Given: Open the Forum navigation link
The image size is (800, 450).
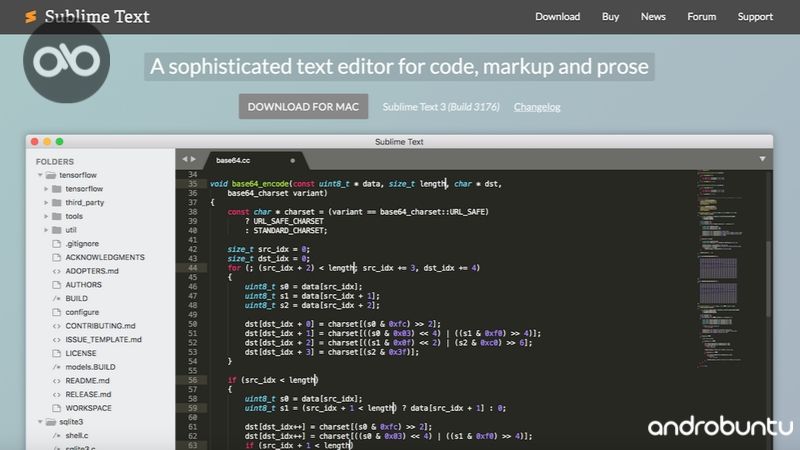Looking at the screenshot, I should [702, 17].
